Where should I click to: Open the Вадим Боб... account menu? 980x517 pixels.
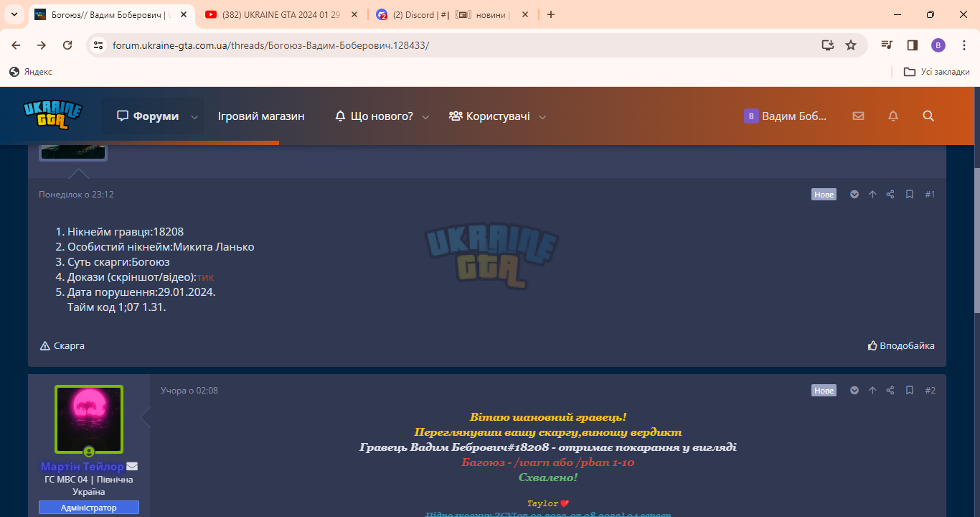(x=786, y=116)
